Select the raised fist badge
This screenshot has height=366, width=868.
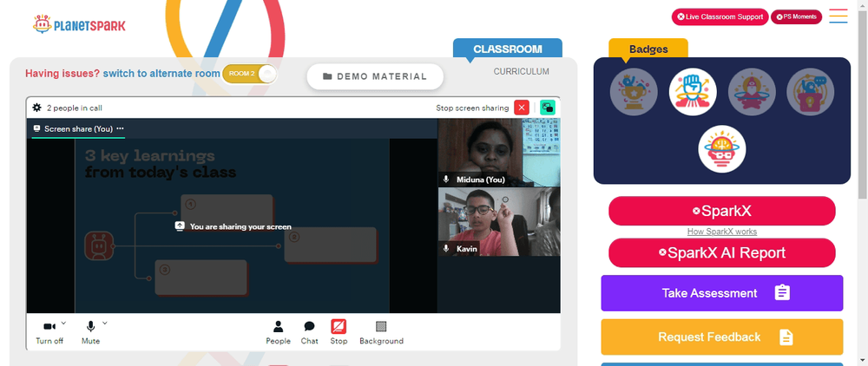[693, 92]
